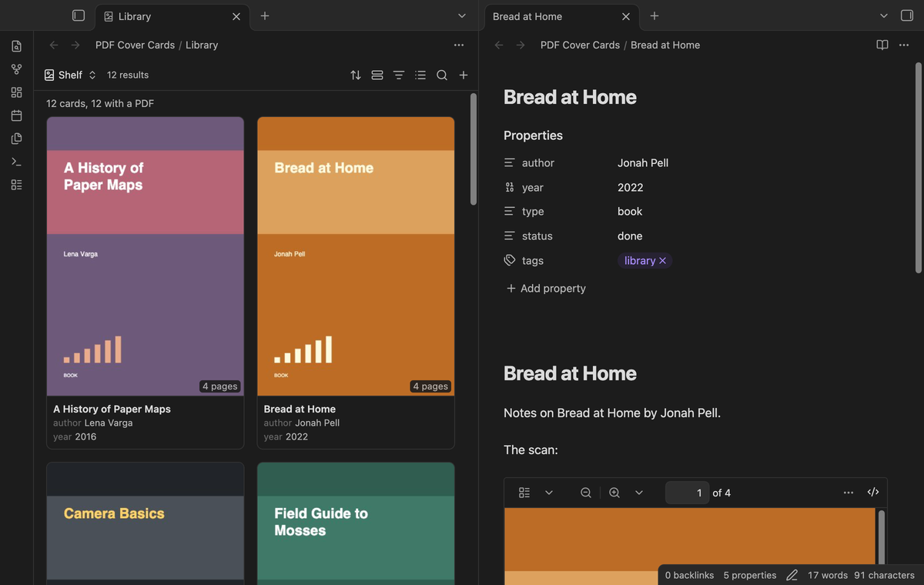The width and height of the screenshot is (924, 585).
Task: Open tab list dropdown in right pane
Action: [x=884, y=15]
